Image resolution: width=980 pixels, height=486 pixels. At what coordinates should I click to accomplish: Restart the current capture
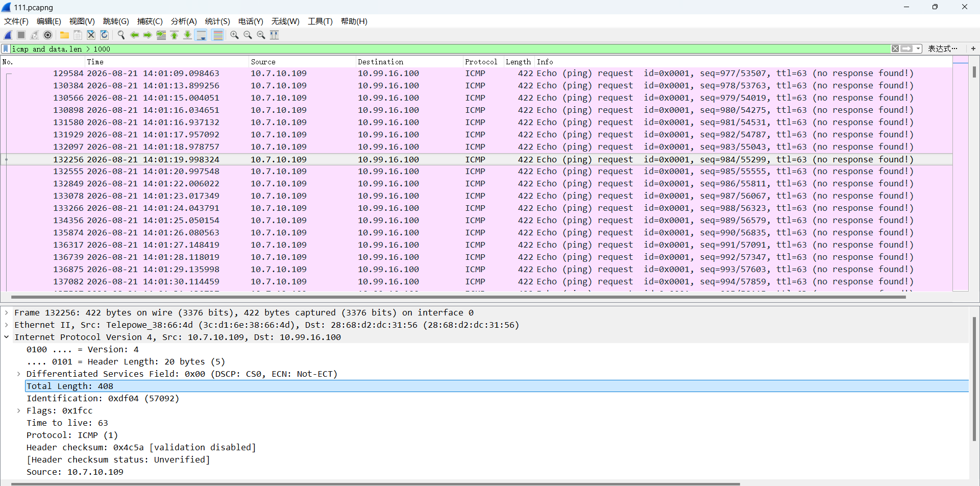(34, 35)
